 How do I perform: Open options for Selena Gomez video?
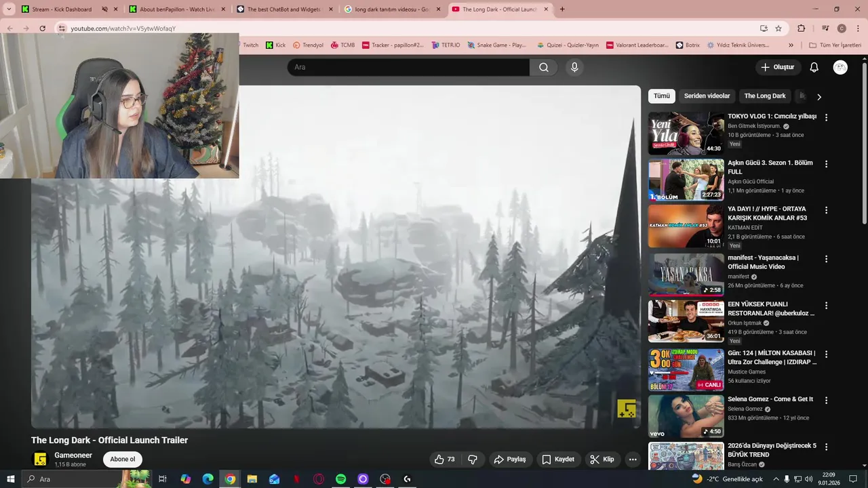826,400
